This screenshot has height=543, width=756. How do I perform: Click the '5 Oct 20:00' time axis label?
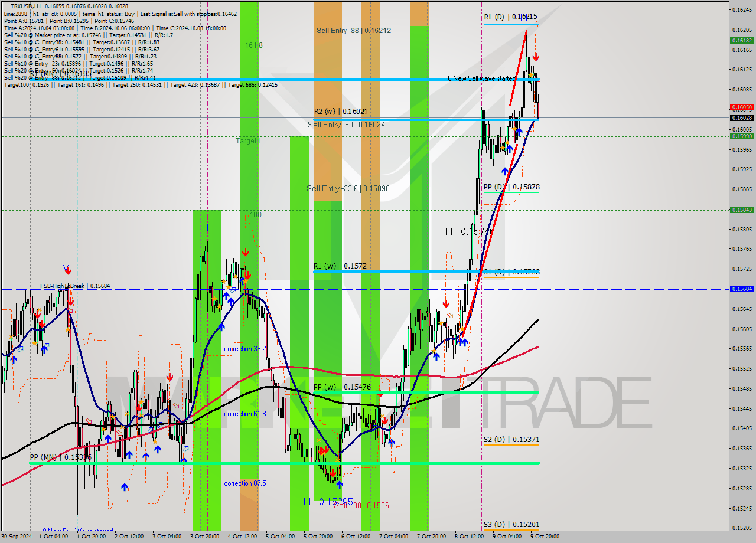coord(318,537)
